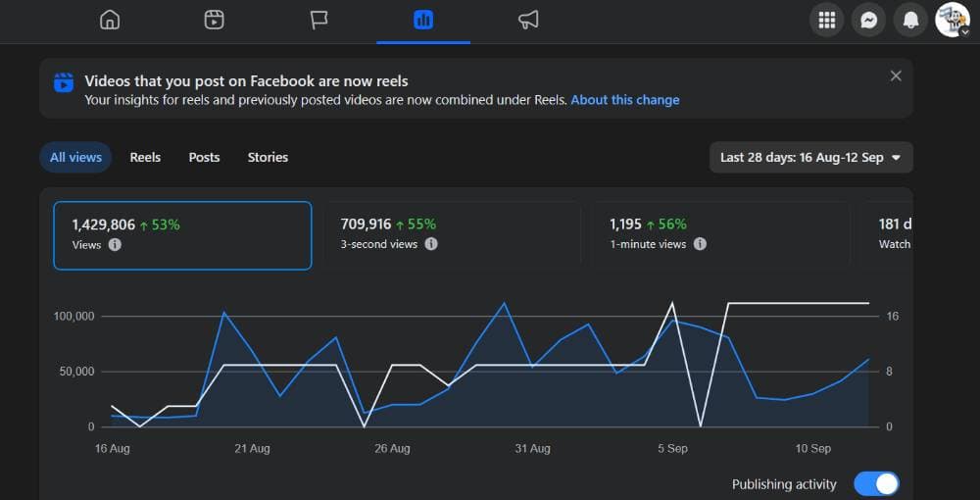Viewport: 980px width, 500px height.
Task: Open the Ads megaphone icon
Action: (x=528, y=21)
